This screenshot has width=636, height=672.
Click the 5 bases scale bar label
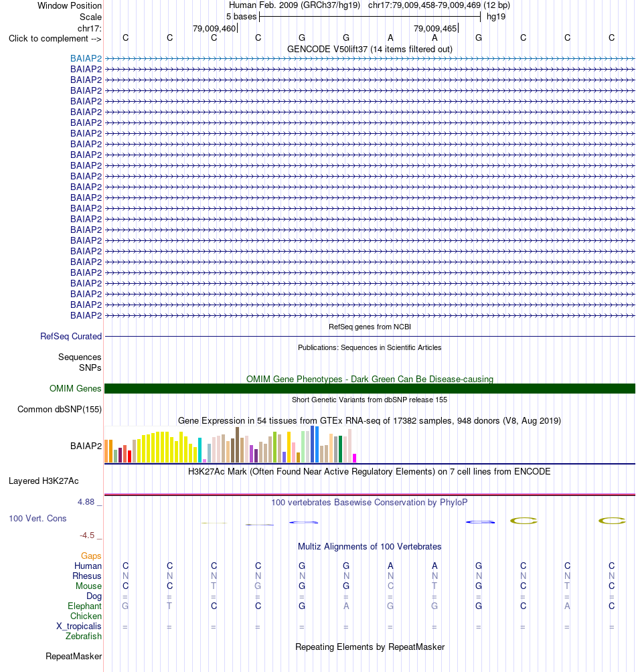(x=241, y=16)
